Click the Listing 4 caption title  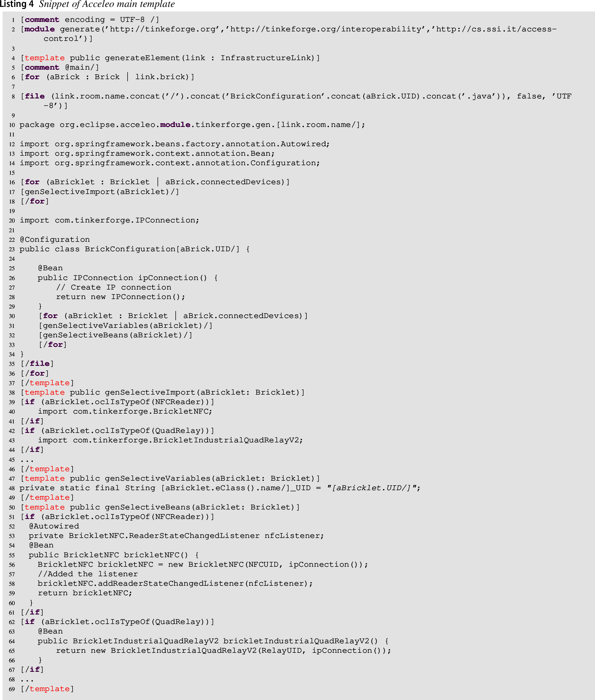pos(87,4)
